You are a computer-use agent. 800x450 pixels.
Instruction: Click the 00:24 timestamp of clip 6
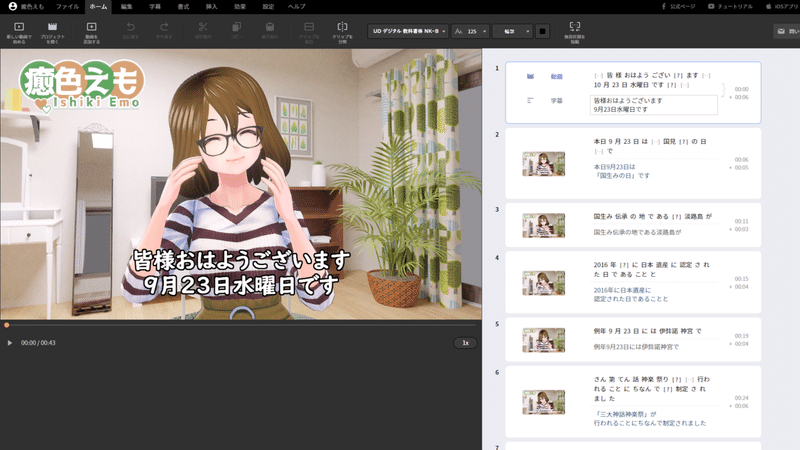(741, 398)
